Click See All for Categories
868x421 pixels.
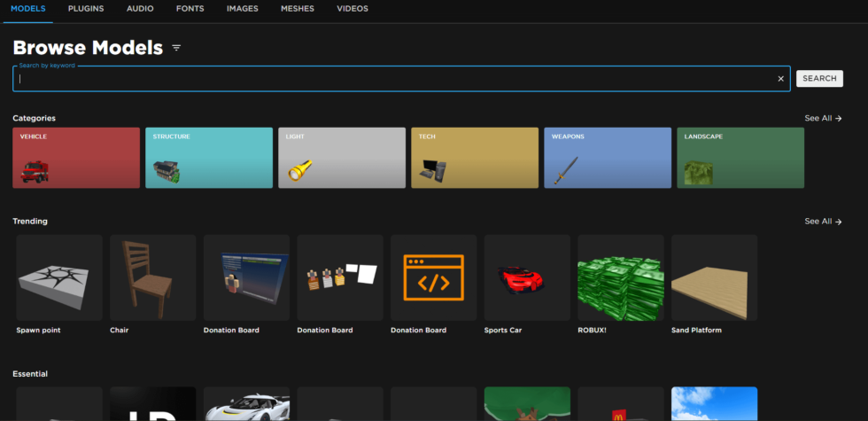(823, 118)
